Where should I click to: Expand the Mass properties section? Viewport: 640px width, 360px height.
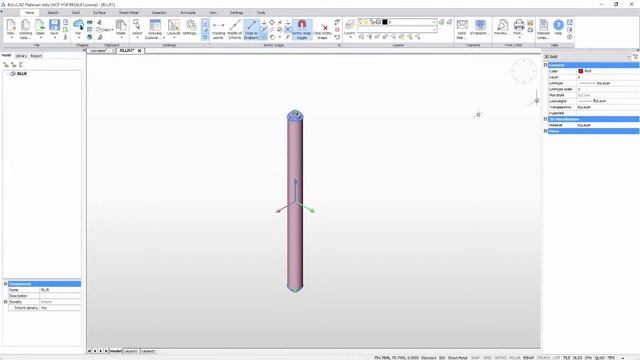[546, 131]
